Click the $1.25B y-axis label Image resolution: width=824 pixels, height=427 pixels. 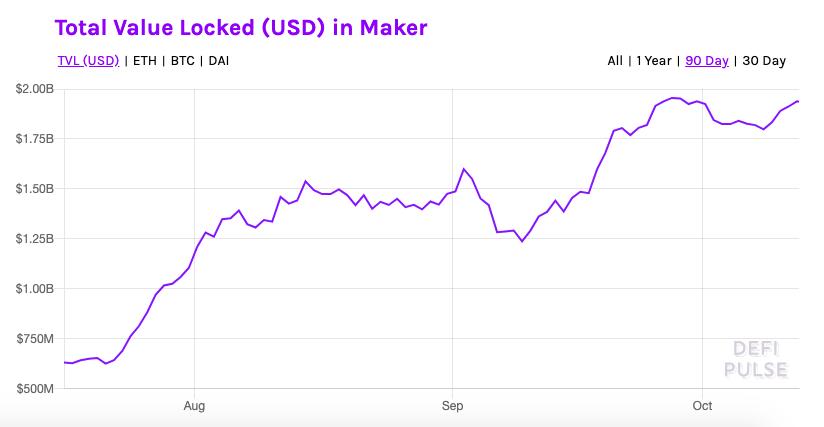(35, 239)
